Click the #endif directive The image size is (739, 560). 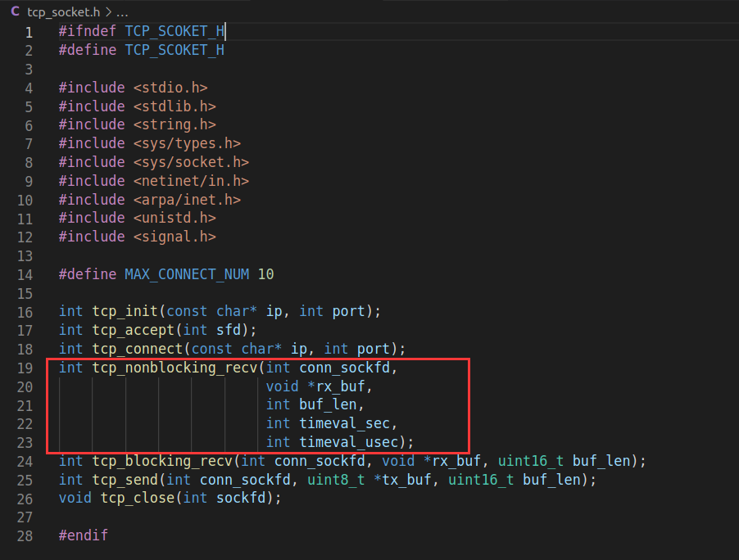[84, 535]
